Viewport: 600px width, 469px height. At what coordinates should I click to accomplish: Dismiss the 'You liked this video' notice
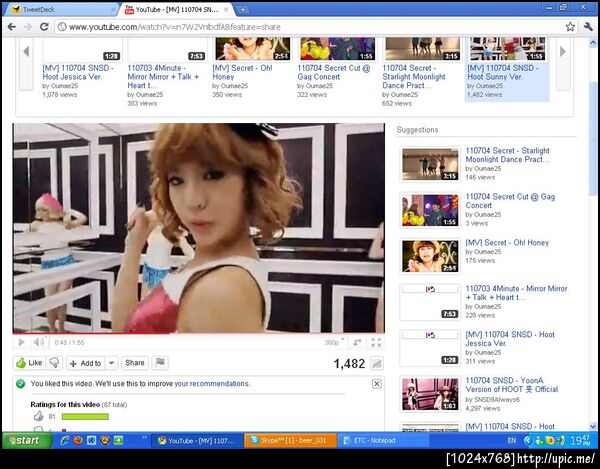377,384
